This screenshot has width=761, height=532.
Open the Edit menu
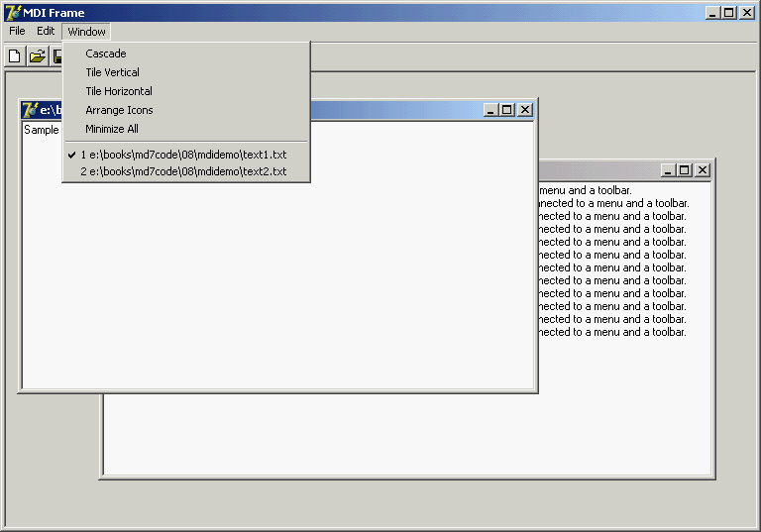coord(46,31)
